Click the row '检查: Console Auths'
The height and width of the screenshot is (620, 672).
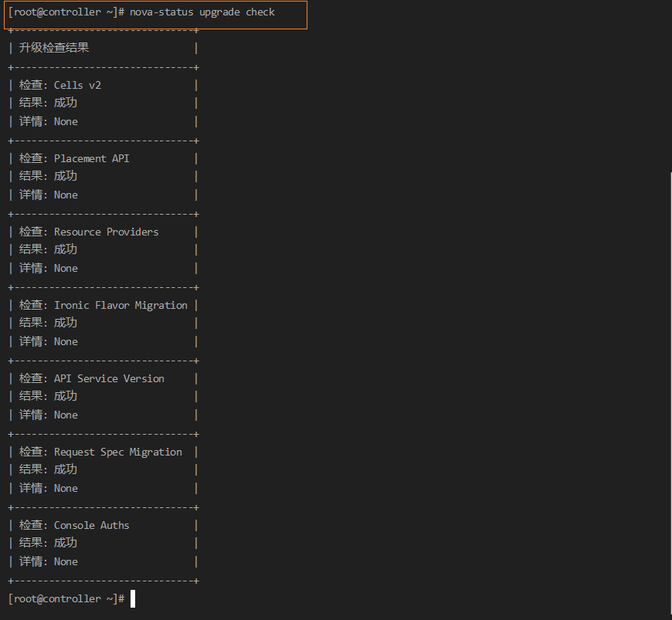pyautogui.click(x=74, y=525)
